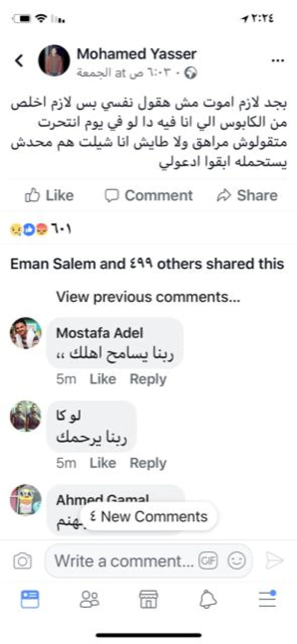Share the post using Share button
The height and width of the screenshot is (644, 297).
click(247, 195)
